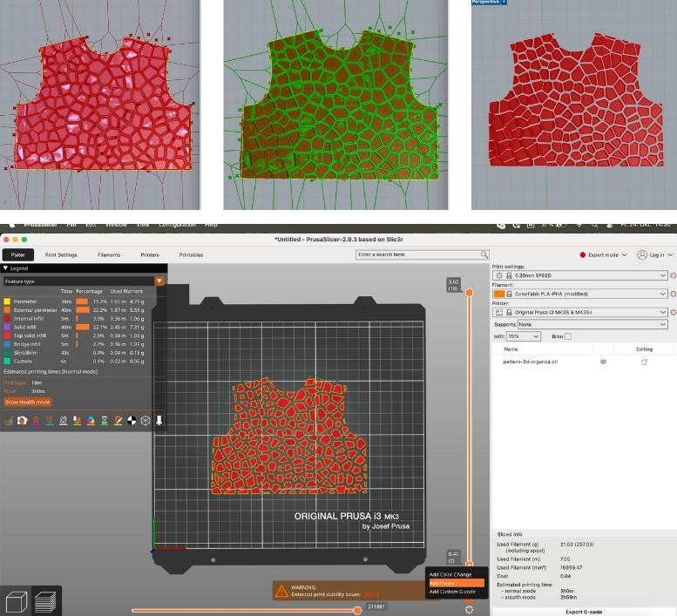Image resolution: width=677 pixels, height=616 pixels.
Task: Collapse the Legend panel triangle
Action: (x=5, y=268)
